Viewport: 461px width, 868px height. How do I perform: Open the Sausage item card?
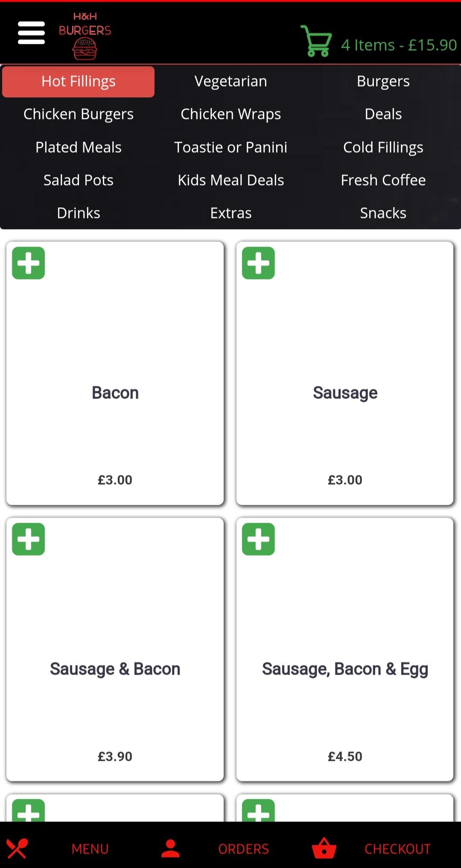coord(345,373)
